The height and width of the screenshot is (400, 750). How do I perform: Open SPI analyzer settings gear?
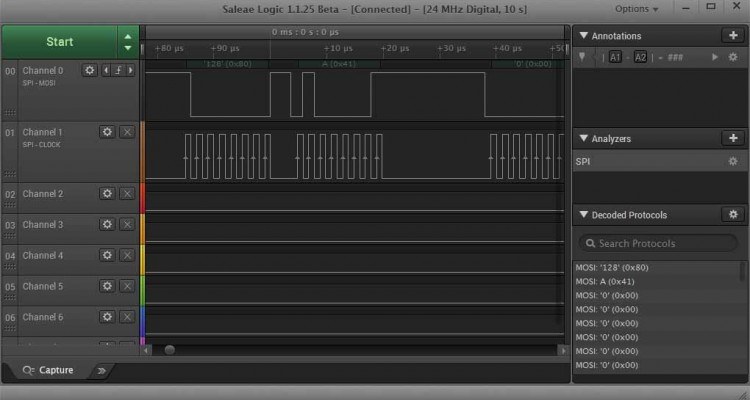(x=732, y=161)
